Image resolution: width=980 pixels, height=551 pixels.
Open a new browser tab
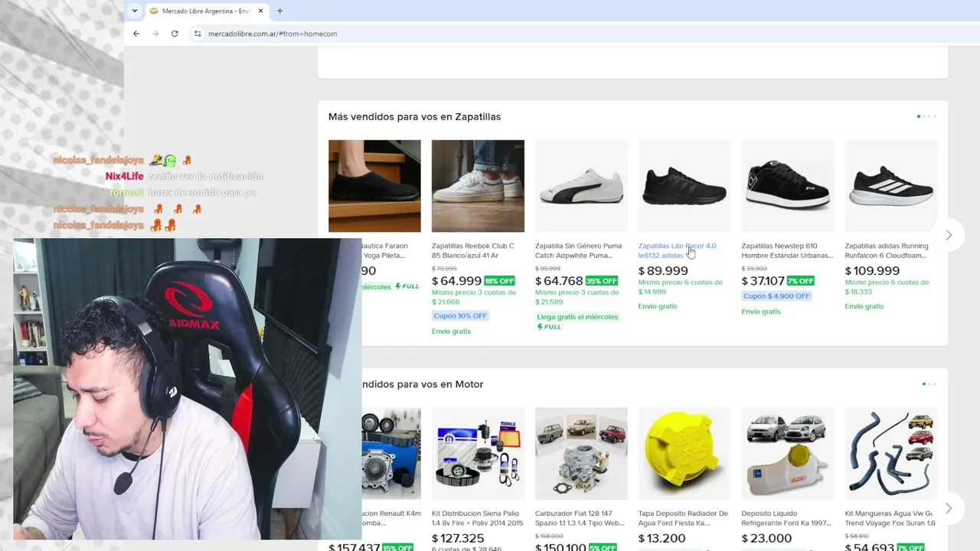(x=279, y=11)
